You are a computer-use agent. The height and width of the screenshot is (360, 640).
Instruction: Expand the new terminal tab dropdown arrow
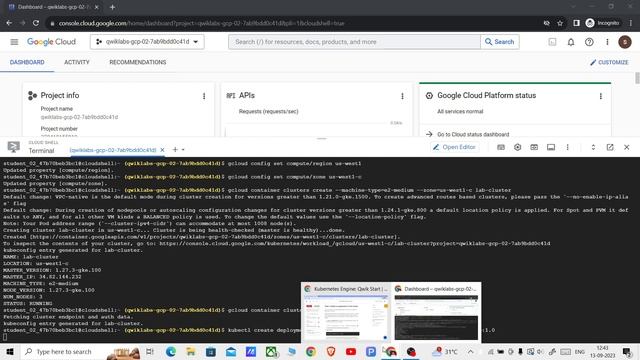pos(183,150)
